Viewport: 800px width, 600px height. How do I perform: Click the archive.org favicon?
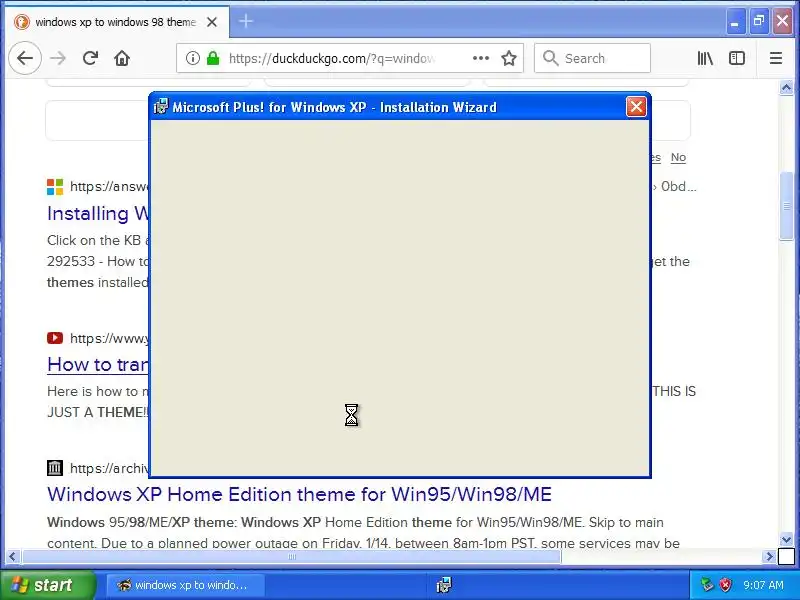(55, 468)
